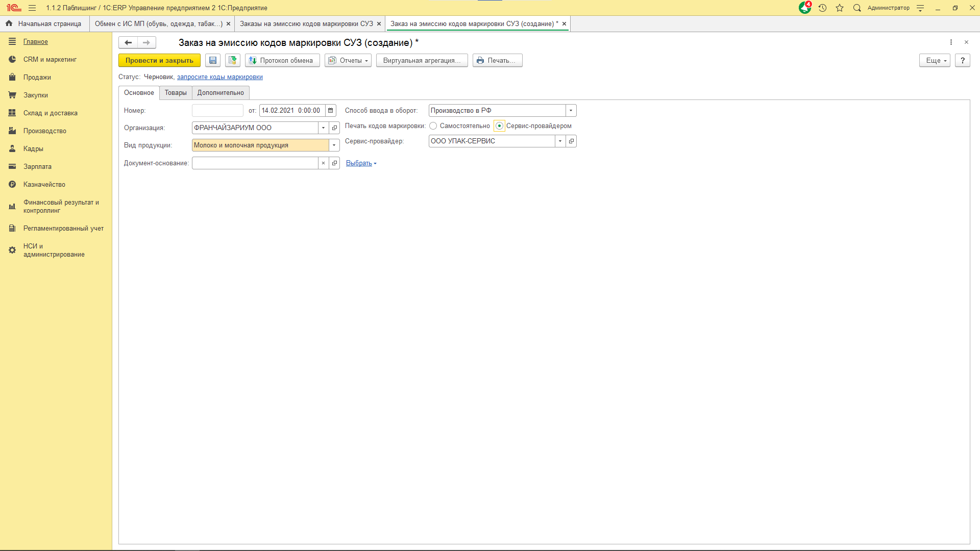Select Сервис-провайдером radio option
Viewport: 980px width, 551px height.
pos(499,126)
